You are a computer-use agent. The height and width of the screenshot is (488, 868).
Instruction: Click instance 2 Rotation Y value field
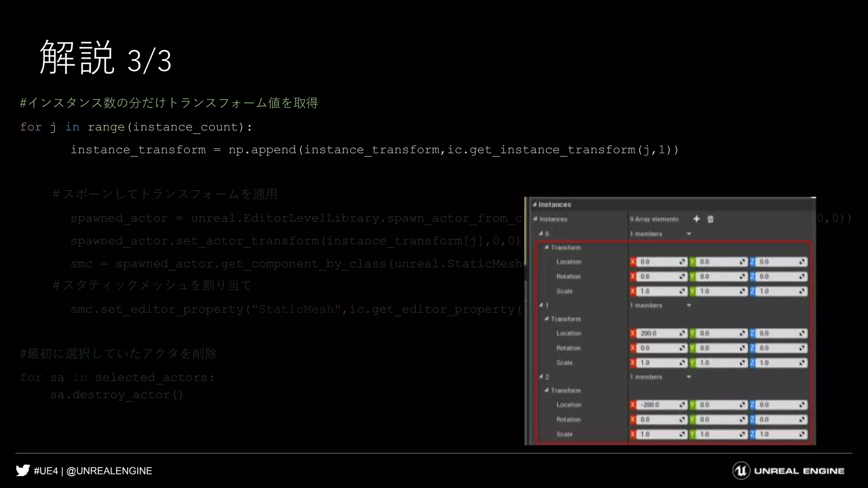click(721, 420)
